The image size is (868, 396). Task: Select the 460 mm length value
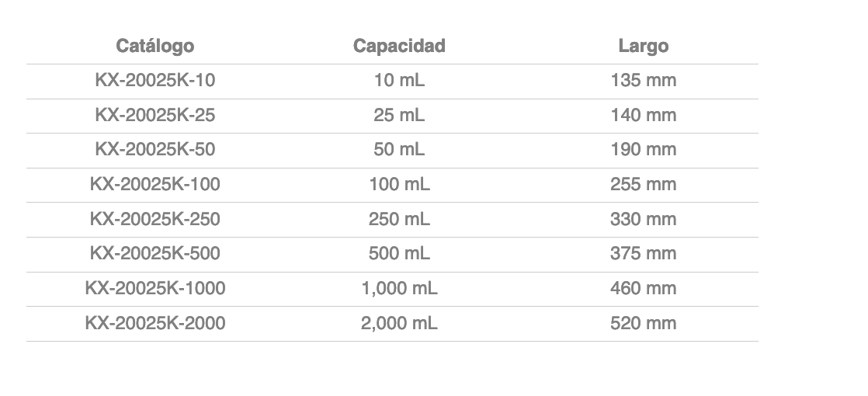643,288
